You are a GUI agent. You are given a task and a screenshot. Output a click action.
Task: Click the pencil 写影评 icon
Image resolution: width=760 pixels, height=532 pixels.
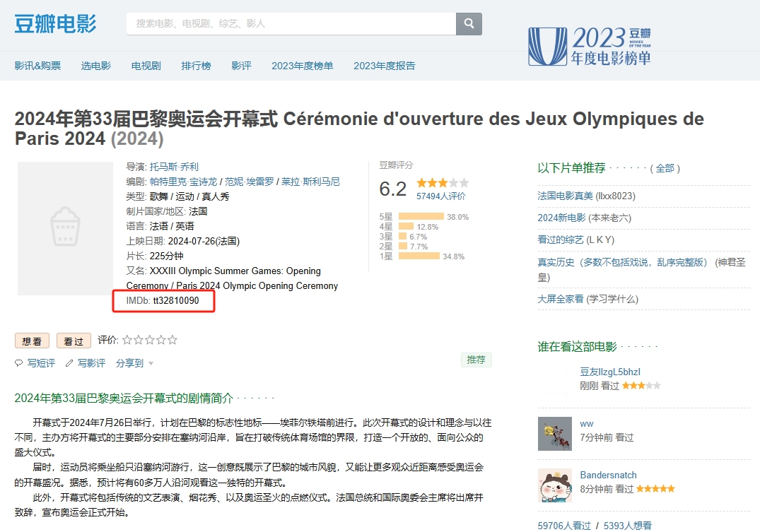[x=69, y=363]
